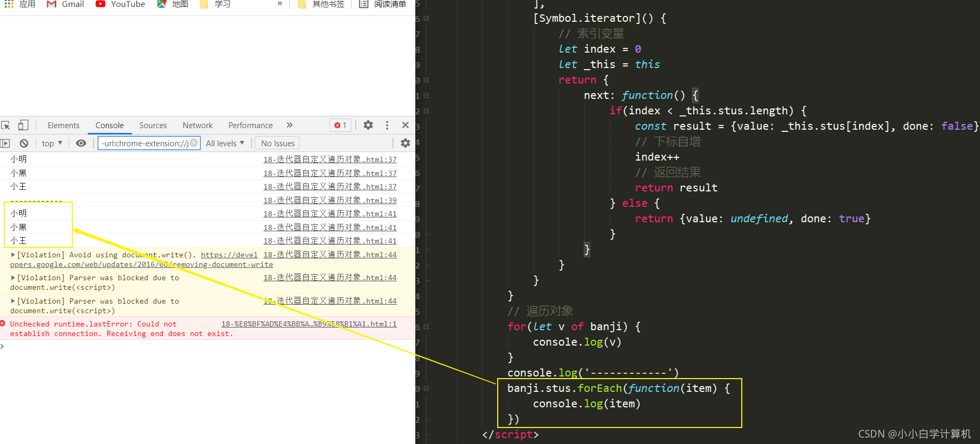Show more DevTools tabs
Screen dimensions: 980x444
point(289,125)
